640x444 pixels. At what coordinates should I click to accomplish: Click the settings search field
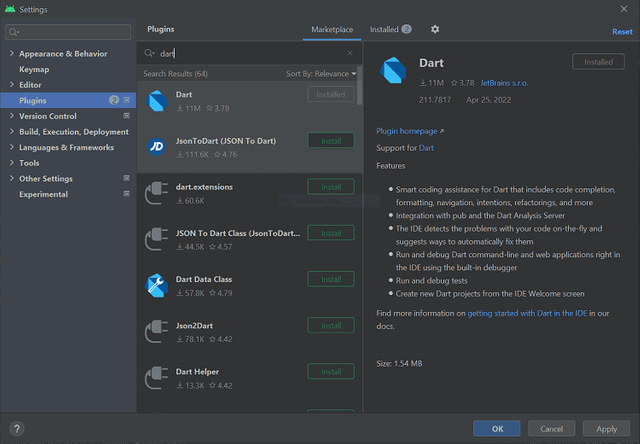[x=68, y=32]
